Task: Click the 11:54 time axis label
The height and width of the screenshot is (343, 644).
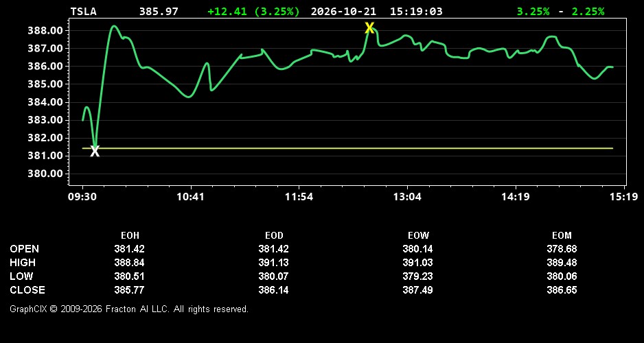Action: pyautogui.click(x=299, y=197)
